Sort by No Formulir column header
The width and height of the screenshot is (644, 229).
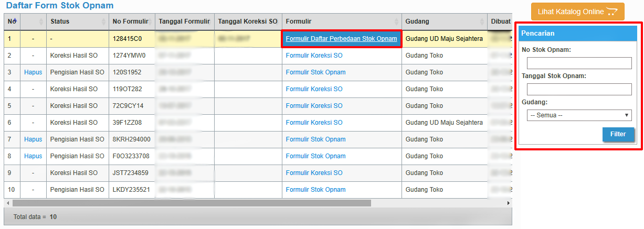131,21
